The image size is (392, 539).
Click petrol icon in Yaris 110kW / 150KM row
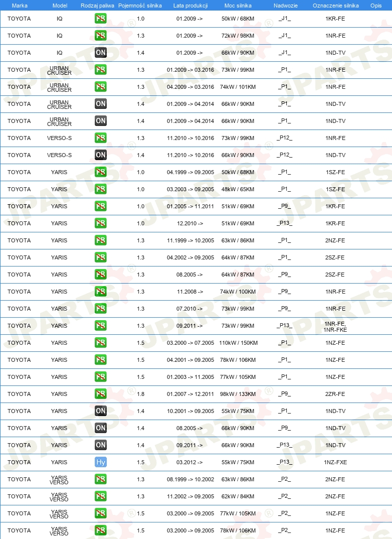pos(101,343)
